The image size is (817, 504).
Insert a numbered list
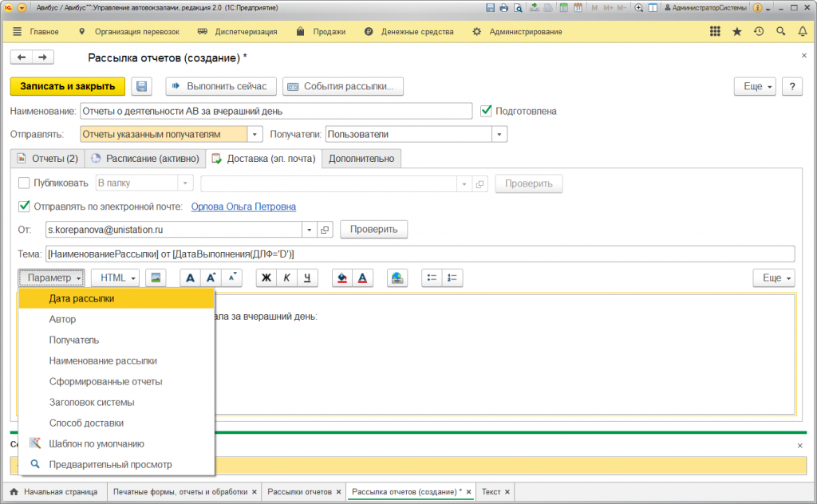point(452,278)
